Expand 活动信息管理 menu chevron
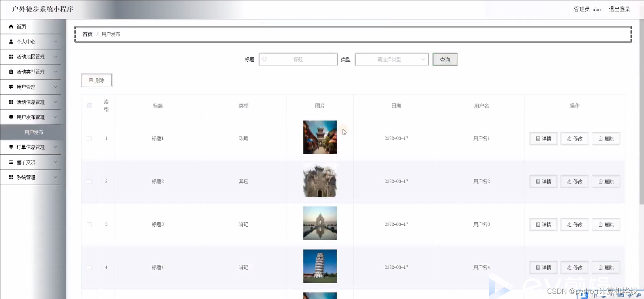This screenshot has width=644, height=299. point(55,102)
